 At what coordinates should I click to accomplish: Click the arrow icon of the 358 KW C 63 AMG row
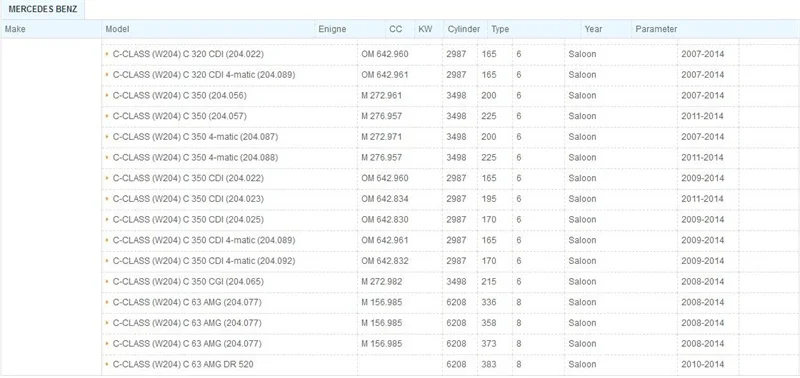coord(107,323)
